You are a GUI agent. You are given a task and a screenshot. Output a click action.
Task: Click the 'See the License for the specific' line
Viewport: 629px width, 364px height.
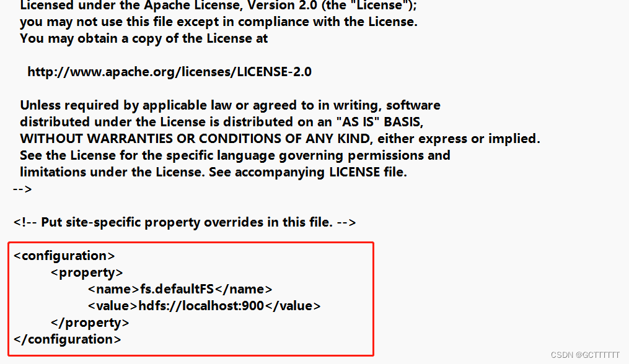click(235, 155)
